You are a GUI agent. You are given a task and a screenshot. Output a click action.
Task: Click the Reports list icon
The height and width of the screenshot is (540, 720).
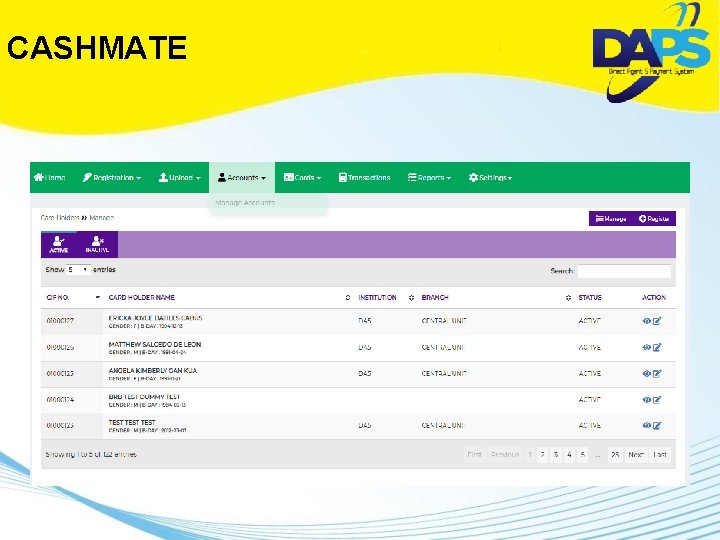[x=412, y=177]
